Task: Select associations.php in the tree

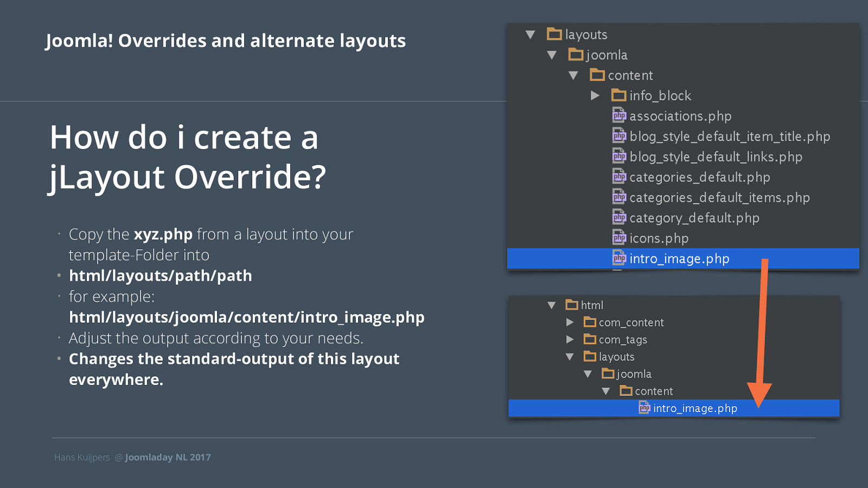Action: coord(680,116)
